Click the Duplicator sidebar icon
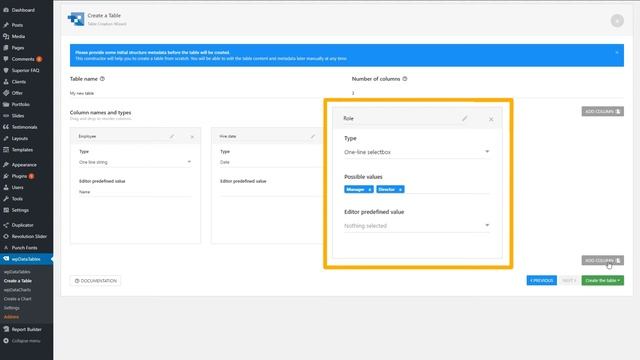Viewport: 640px width, 360px height. [x=6, y=225]
